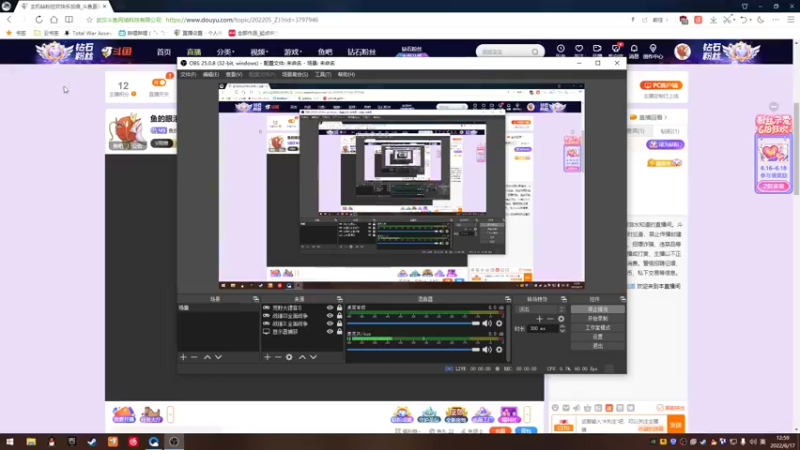The height and width of the screenshot is (450, 800).
Task: Expand the 游戏 dropdown in the Douyu navigation
Action: pos(292,52)
